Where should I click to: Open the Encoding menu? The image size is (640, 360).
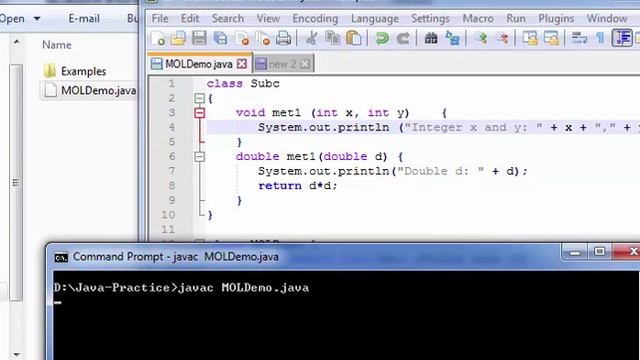click(315, 18)
